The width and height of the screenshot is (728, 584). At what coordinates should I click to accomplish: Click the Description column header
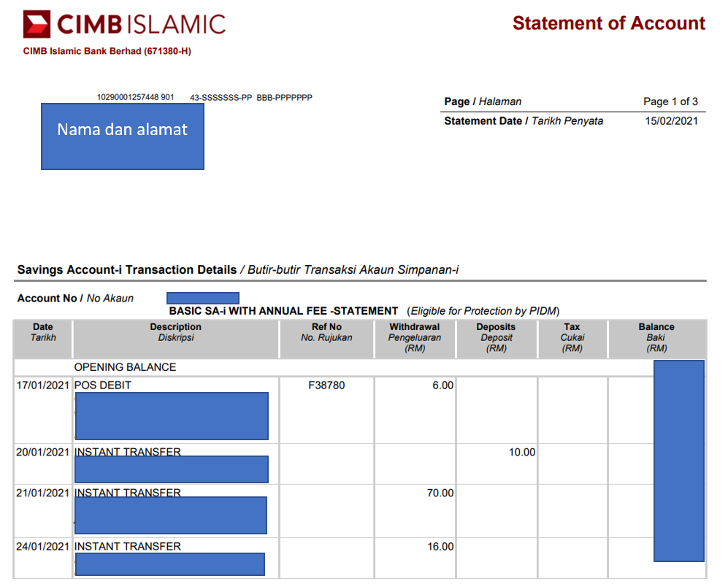click(x=175, y=332)
